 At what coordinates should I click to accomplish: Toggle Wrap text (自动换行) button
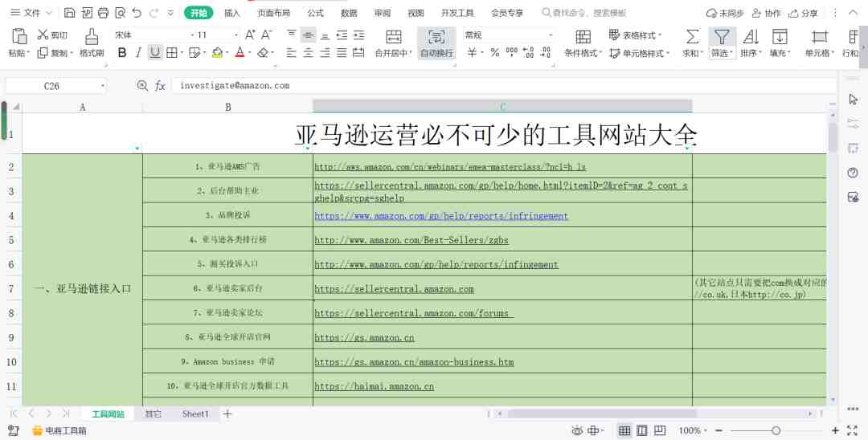click(436, 43)
